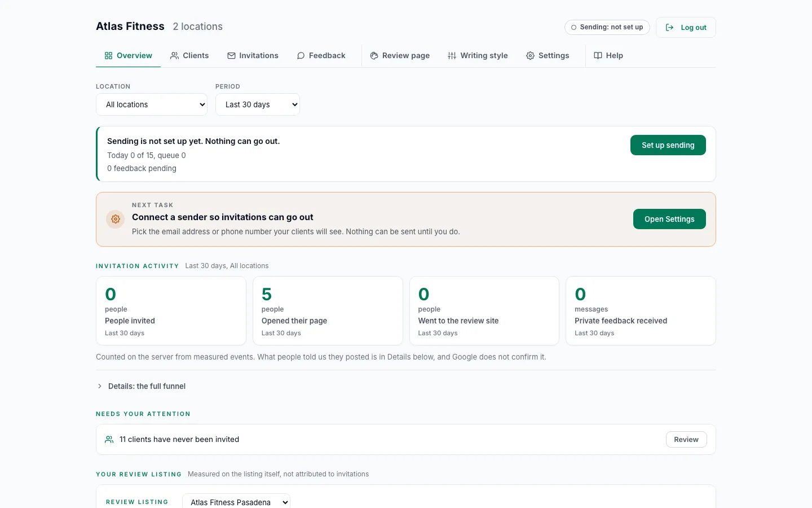This screenshot has width=812, height=508.
Task: Click the Clients people icon in nav
Action: (174, 56)
